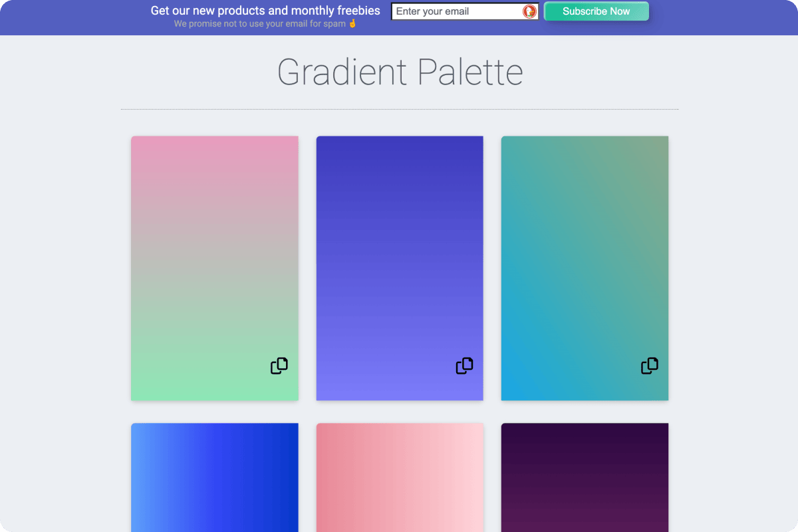Click the Gradient Palette heading

coord(400,72)
